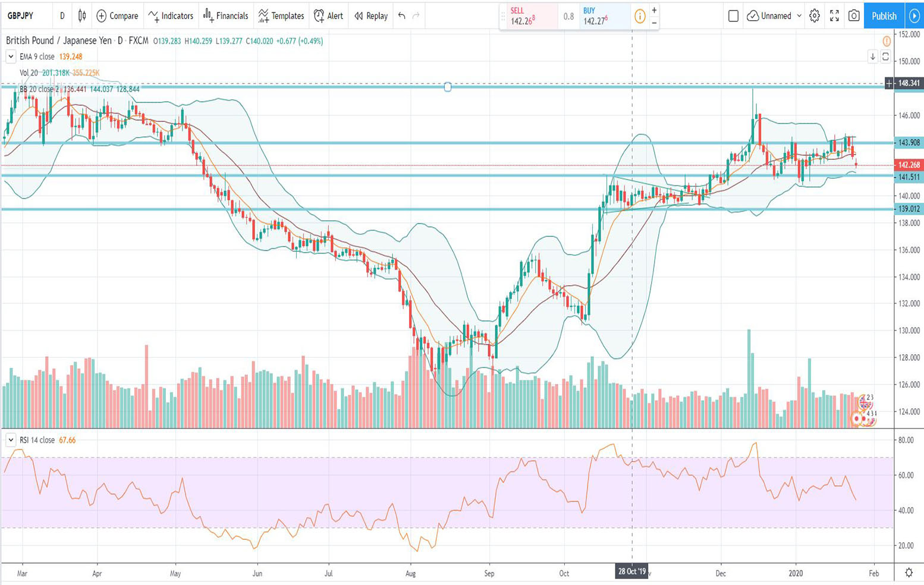
Task: Select the candlestick chart style icon
Action: click(81, 16)
